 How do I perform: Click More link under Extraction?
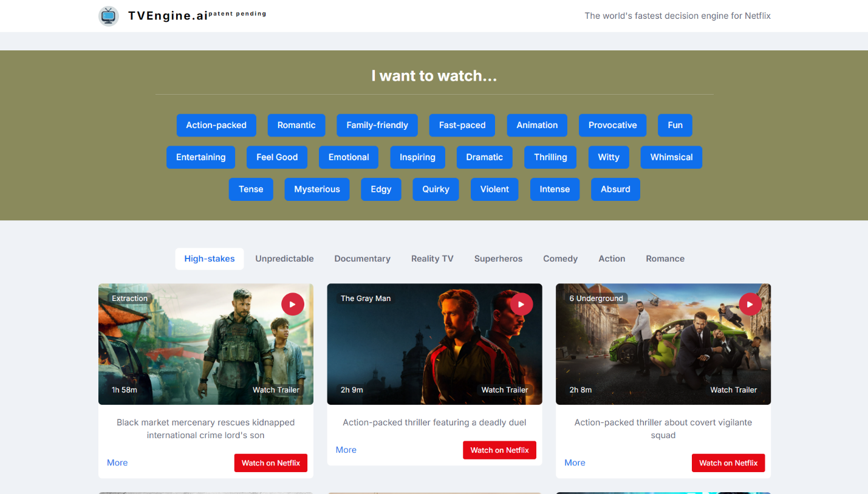tap(117, 462)
